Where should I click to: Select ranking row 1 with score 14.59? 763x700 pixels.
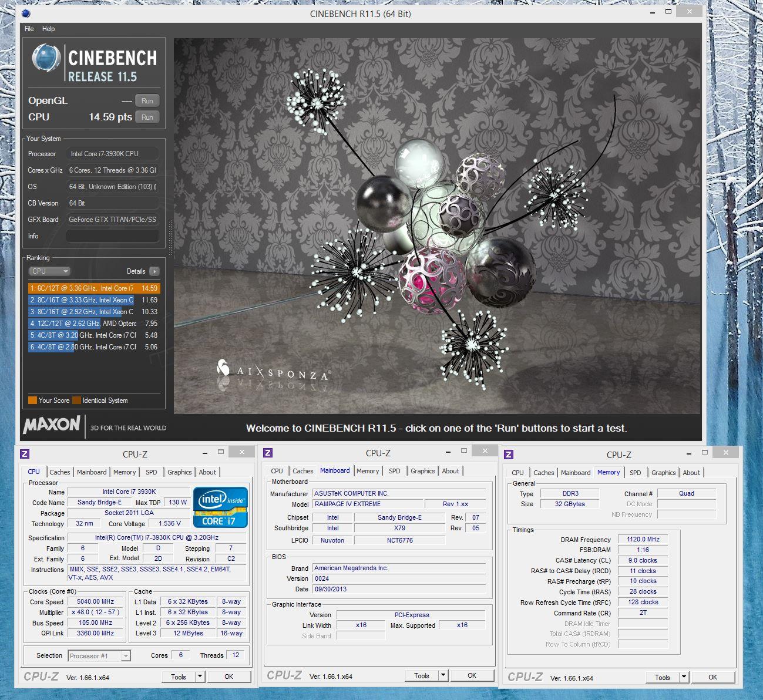pos(94,288)
